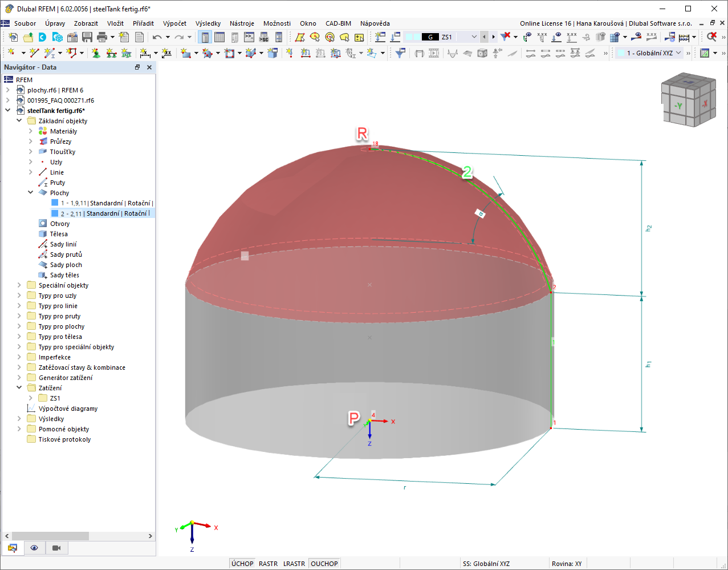The width and height of the screenshot is (728, 570).
Task: Click the magnifier with red X icon
Action: tap(711, 37)
